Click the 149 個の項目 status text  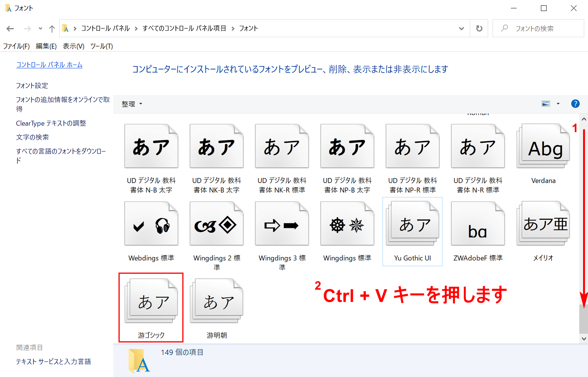(x=182, y=352)
